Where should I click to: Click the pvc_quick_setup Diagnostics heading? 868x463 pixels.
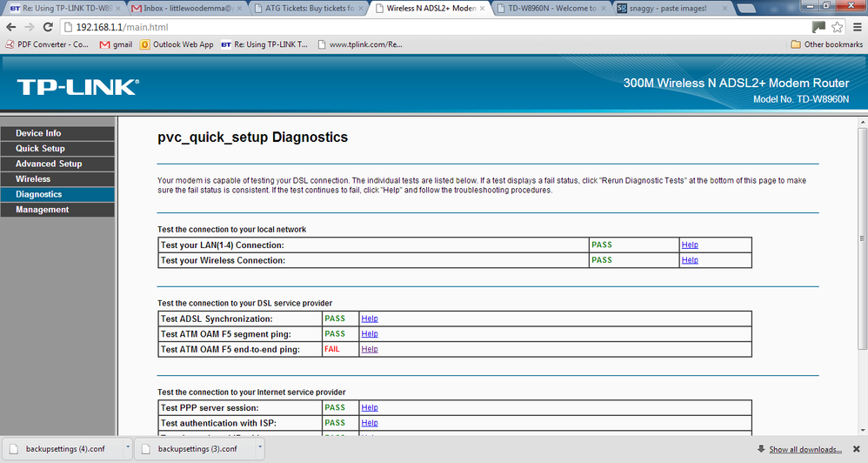pyautogui.click(x=252, y=138)
